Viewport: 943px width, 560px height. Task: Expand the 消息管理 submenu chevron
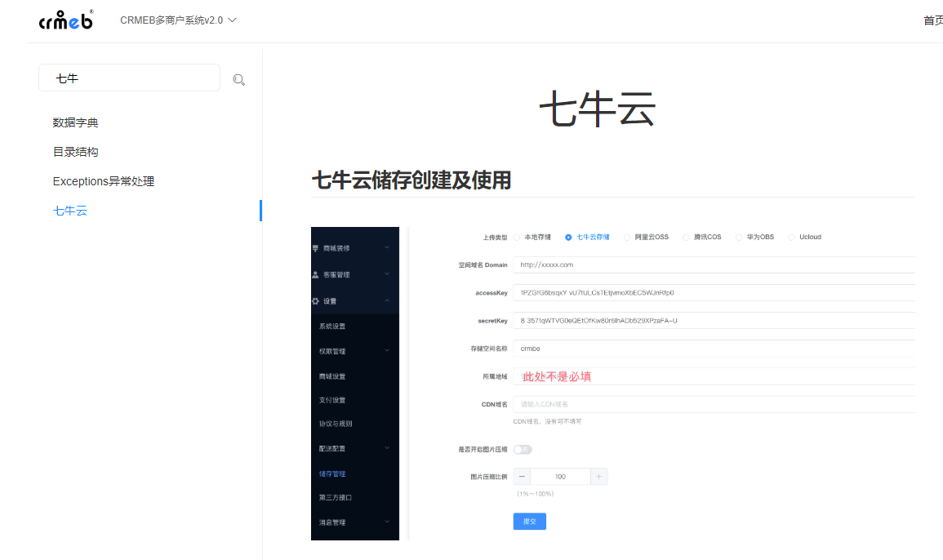[x=387, y=522]
